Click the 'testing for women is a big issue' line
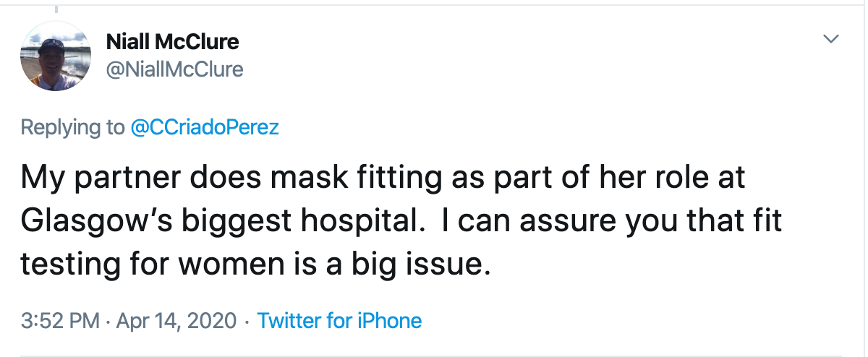 [x=256, y=264]
